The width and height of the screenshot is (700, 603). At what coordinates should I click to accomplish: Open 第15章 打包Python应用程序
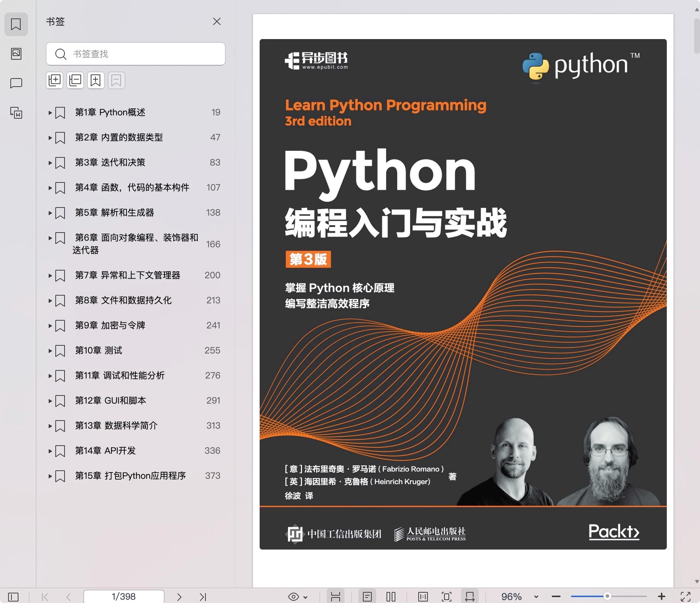click(131, 476)
